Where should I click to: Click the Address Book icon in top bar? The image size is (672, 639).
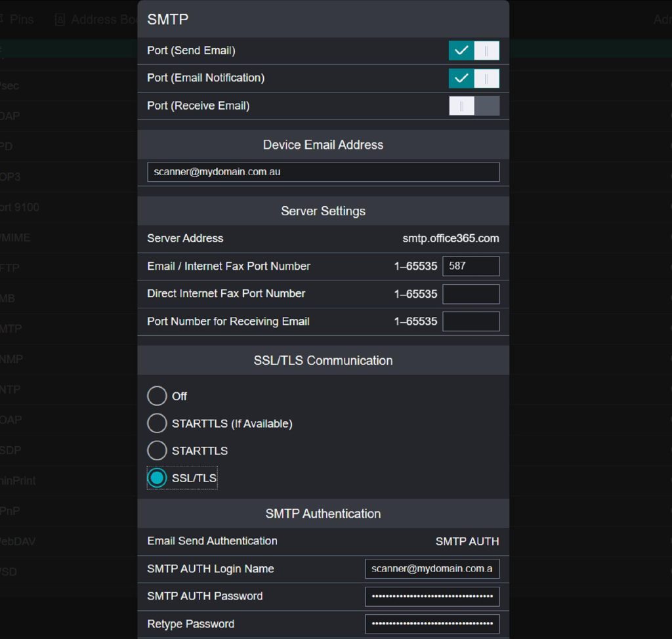[x=60, y=20]
